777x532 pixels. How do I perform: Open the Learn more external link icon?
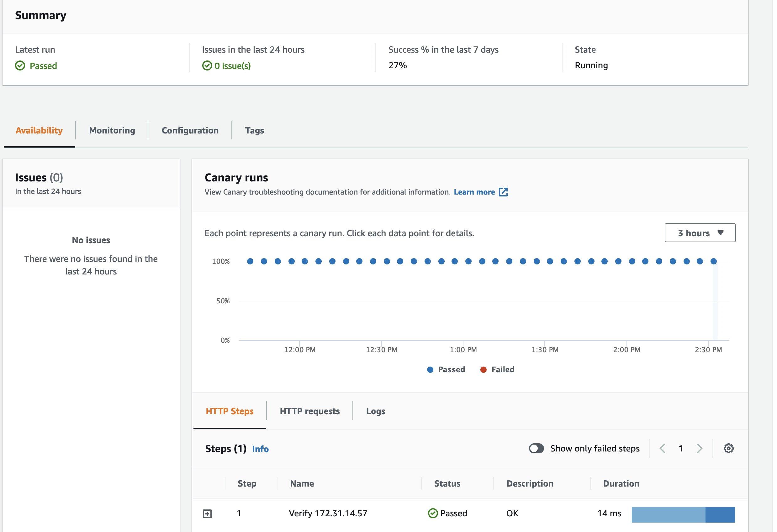pos(504,192)
